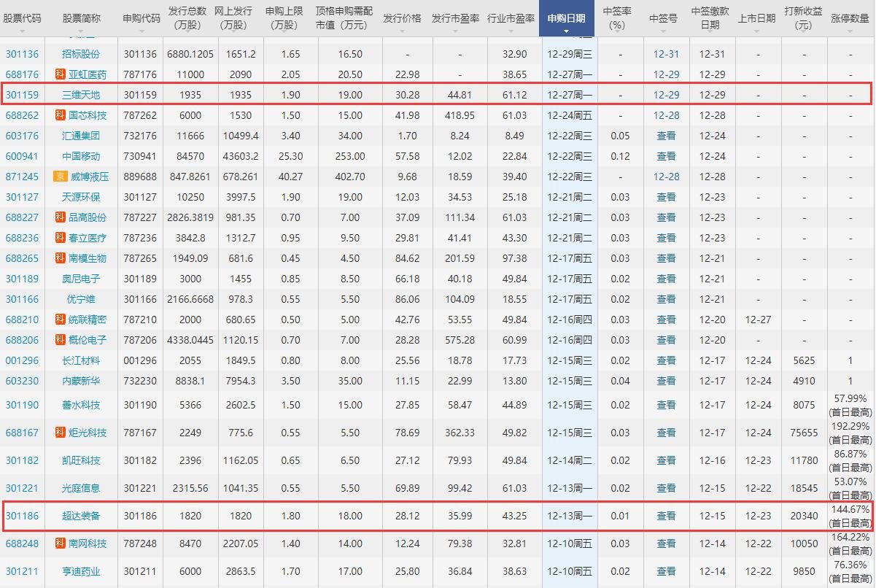Image resolution: width=876 pixels, height=588 pixels.
Task: Click 查看 in the 汇通集团 row
Action: tap(666, 136)
